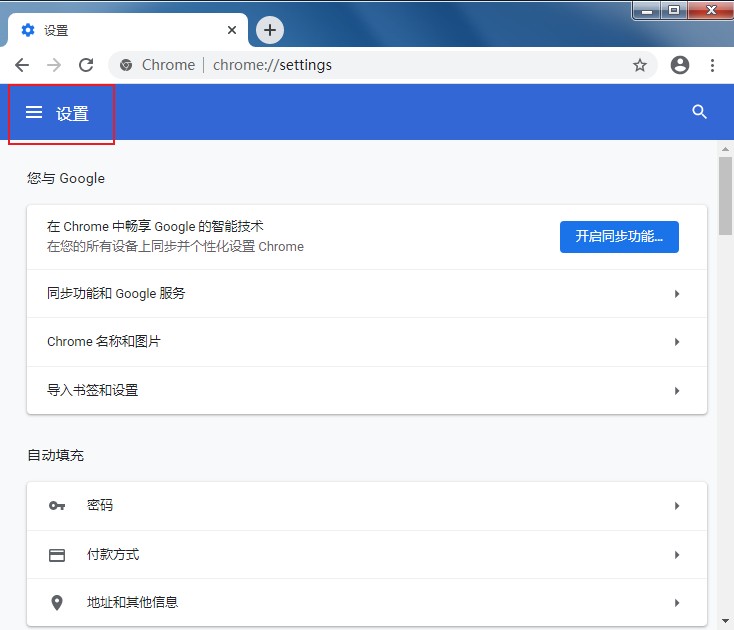The height and width of the screenshot is (630, 734).
Task: Click the location pin icon beside 地址和其他信息
Action: 57,603
